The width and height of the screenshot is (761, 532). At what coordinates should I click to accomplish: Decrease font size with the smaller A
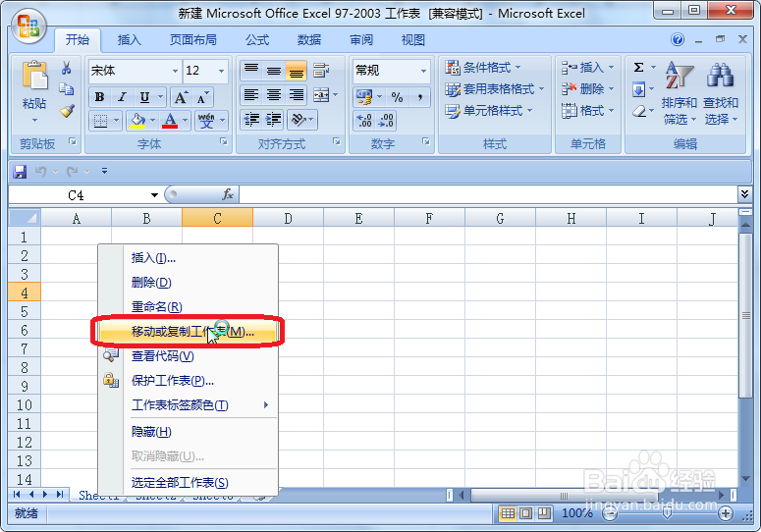tap(202, 97)
